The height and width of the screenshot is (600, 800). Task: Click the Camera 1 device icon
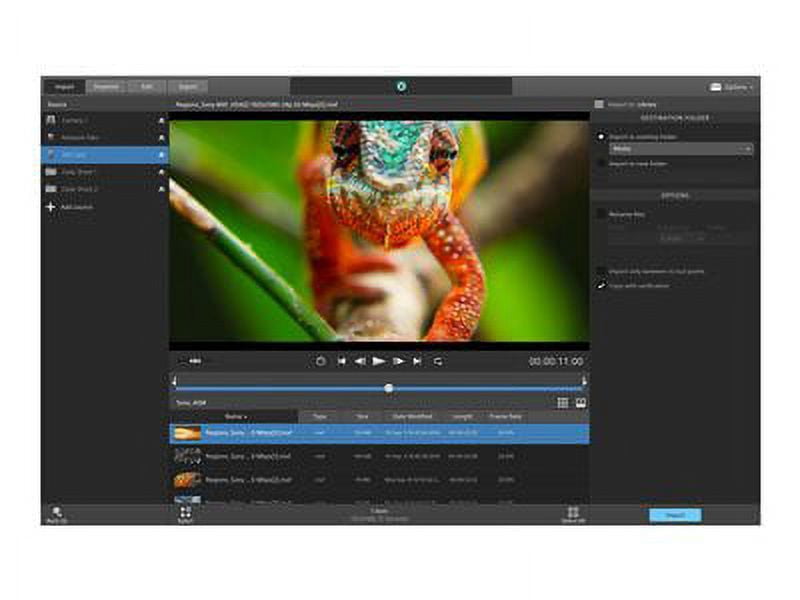point(51,120)
